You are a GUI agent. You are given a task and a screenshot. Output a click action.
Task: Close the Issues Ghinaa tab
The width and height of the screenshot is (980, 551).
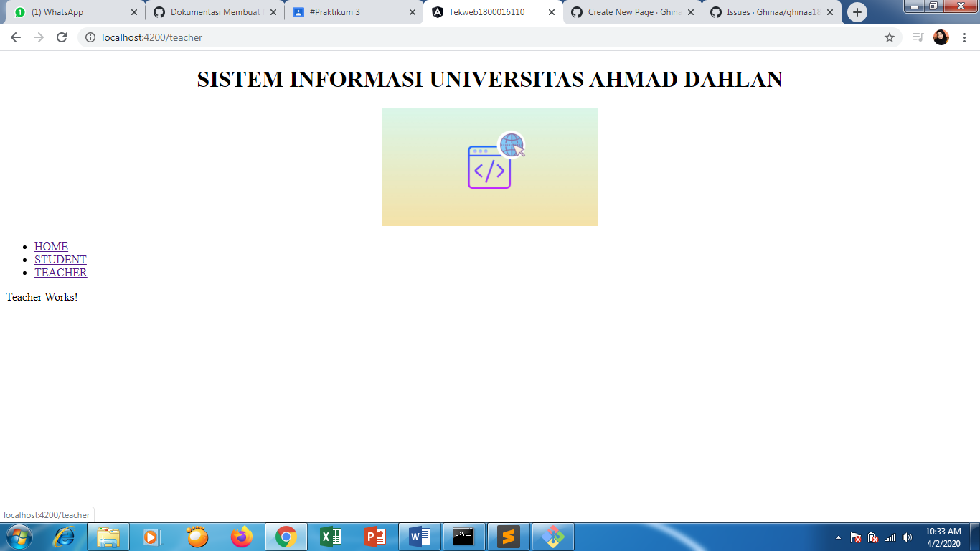[x=829, y=12]
